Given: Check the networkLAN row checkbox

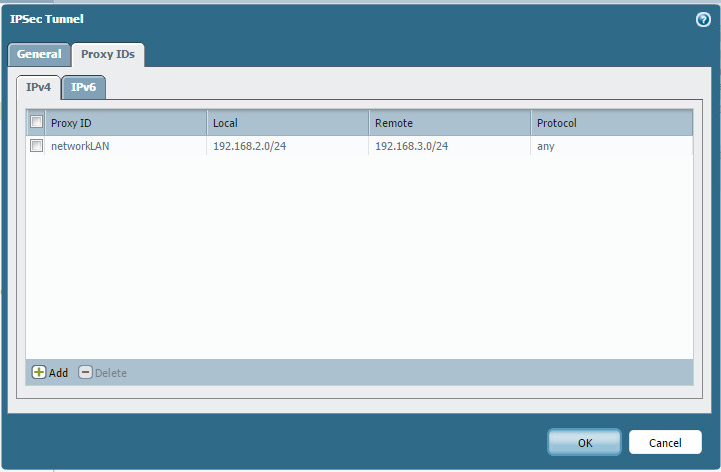Looking at the screenshot, I should [37, 146].
